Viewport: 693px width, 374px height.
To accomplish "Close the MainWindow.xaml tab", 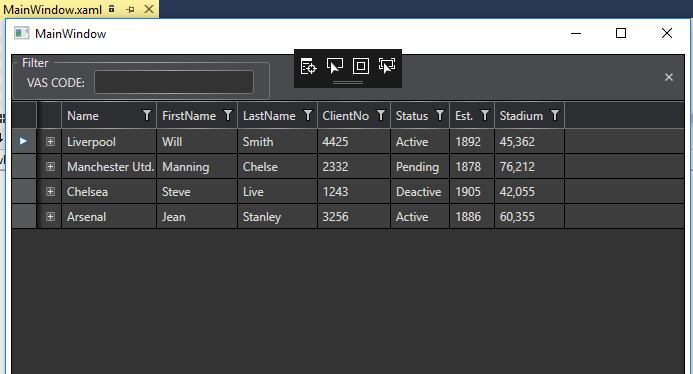I will (x=149, y=9).
